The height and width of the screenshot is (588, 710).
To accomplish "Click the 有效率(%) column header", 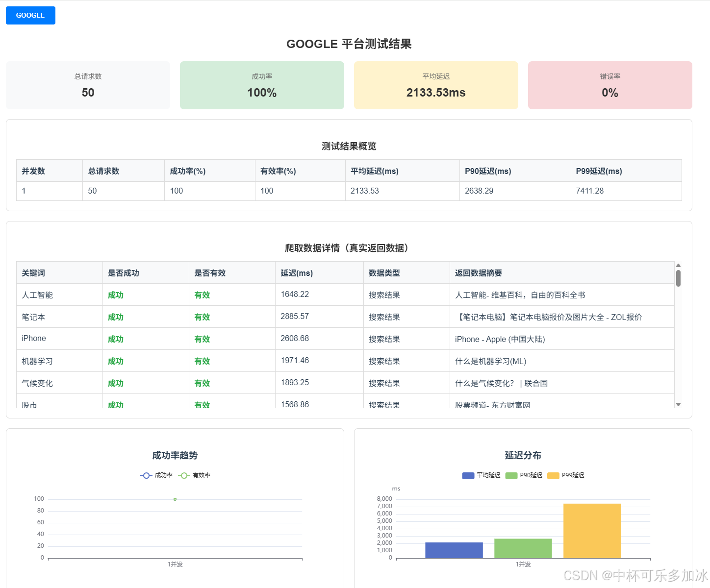I will point(300,171).
